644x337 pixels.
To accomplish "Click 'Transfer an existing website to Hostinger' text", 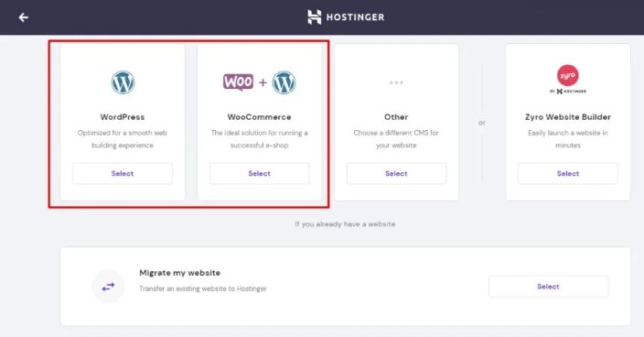I will pyautogui.click(x=203, y=288).
